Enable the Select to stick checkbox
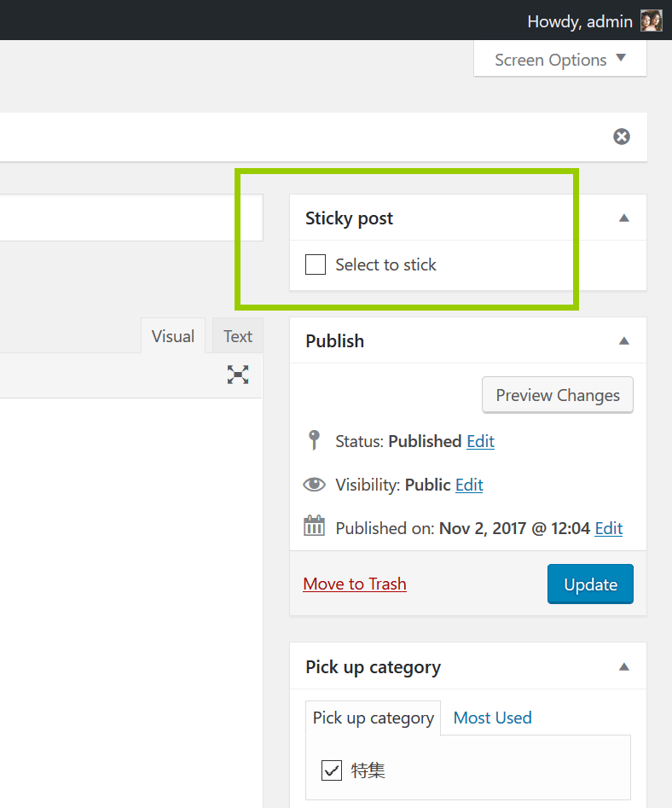Screen dimensions: 672x808 316,264
